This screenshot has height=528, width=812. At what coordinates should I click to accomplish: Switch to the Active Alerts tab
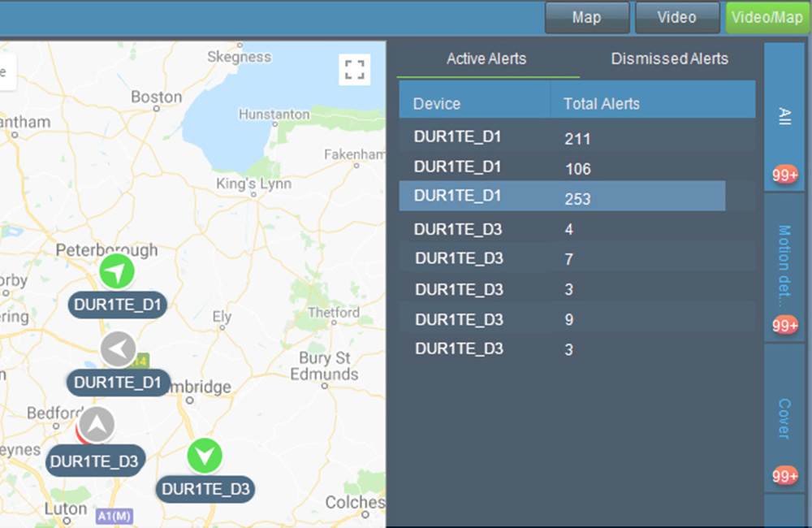tap(487, 58)
